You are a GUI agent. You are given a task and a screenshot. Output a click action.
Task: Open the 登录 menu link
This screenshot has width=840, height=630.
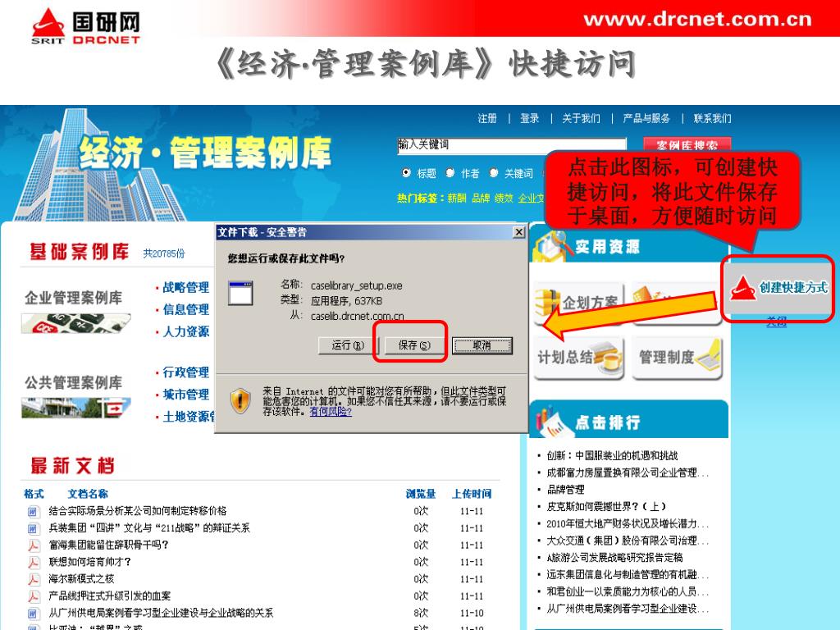[529, 118]
